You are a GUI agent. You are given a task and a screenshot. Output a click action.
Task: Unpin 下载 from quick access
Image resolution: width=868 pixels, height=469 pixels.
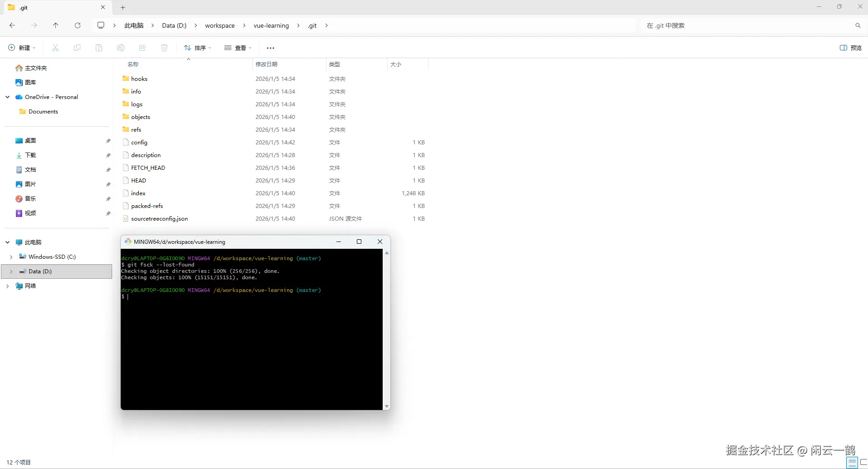pyautogui.click(x=108, y=155)
